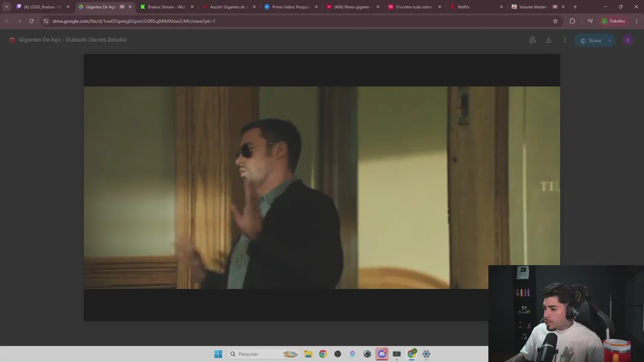This screenshot has width=644, height=362.
Task: Open Chrome Trabalho profile window in taskbar
Action: (412, 354)
